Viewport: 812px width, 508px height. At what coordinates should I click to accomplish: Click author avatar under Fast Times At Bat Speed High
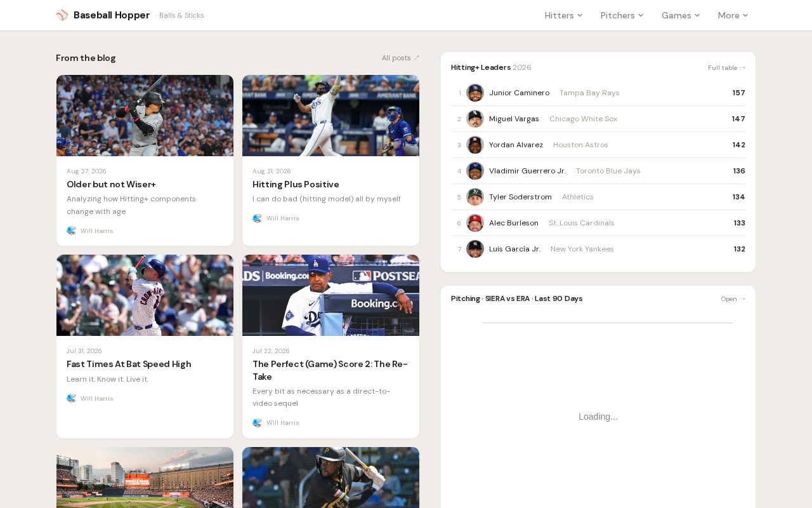coord(71,398)
